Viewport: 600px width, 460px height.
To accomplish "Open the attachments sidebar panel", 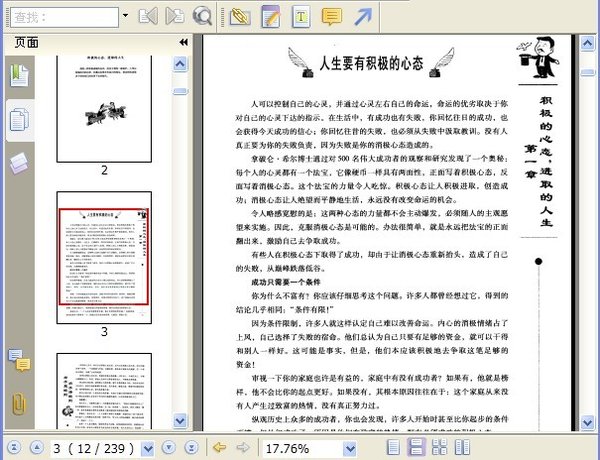I will (x=19, y=404).
